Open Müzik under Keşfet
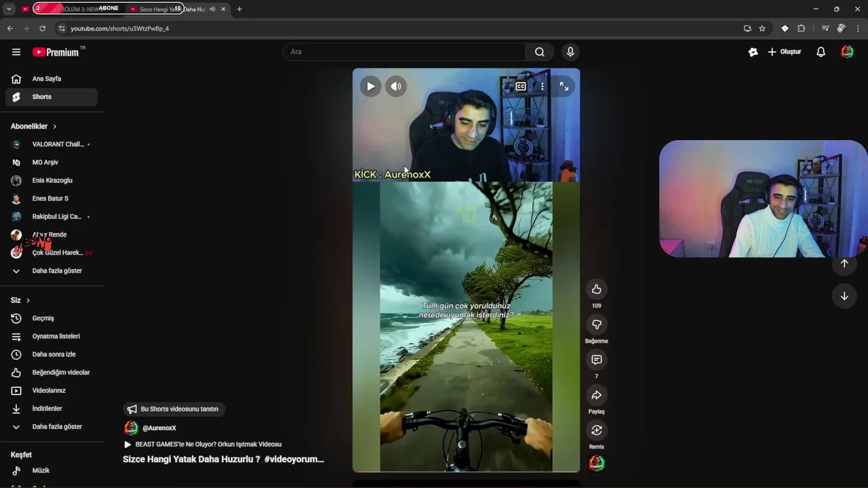 click(x=52, y=470)
